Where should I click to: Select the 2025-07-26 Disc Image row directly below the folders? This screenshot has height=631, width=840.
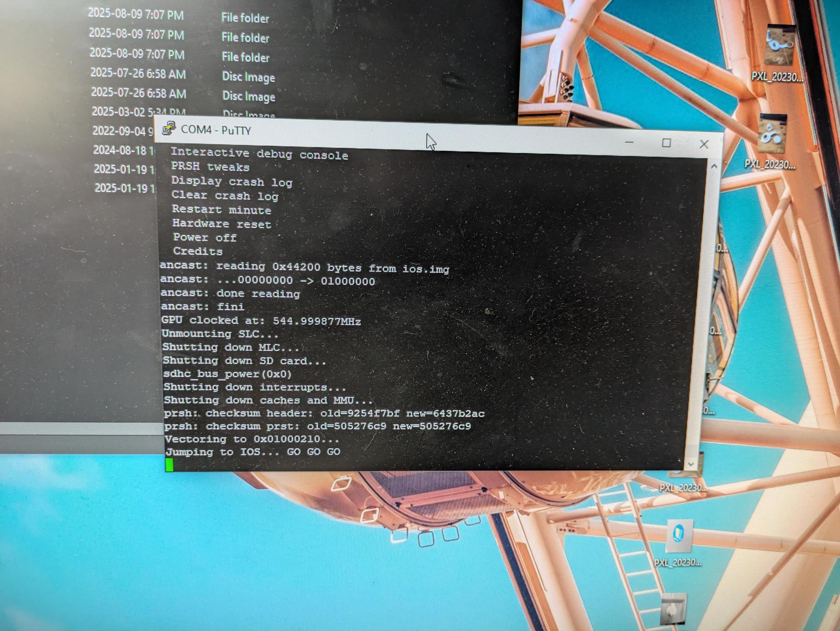pos(182,75)
